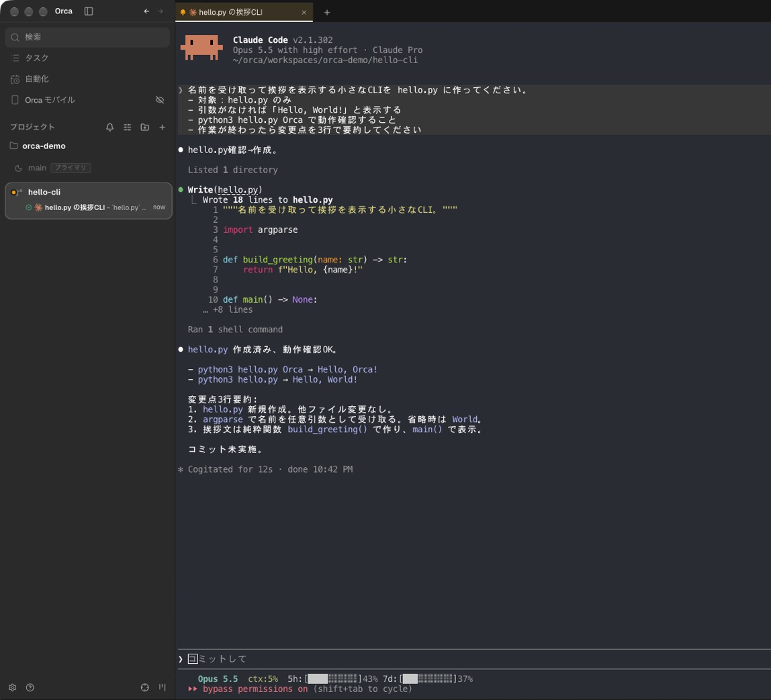Screen dimensions: 771x700
Task: Toggle the crossed-eye icon on Orca モバイル row
Action: click(x=160, y=100)
